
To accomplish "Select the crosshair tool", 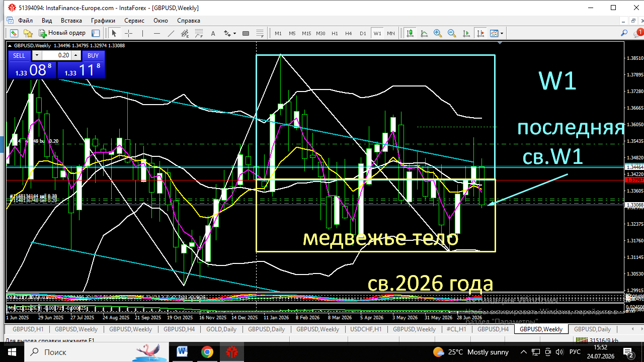I will pyautogui.click(x=128, y=33).
